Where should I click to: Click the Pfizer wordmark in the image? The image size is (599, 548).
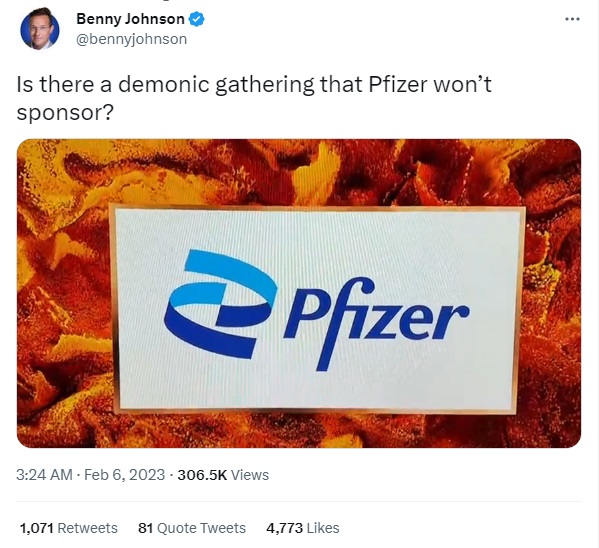(x=376, y=322)
